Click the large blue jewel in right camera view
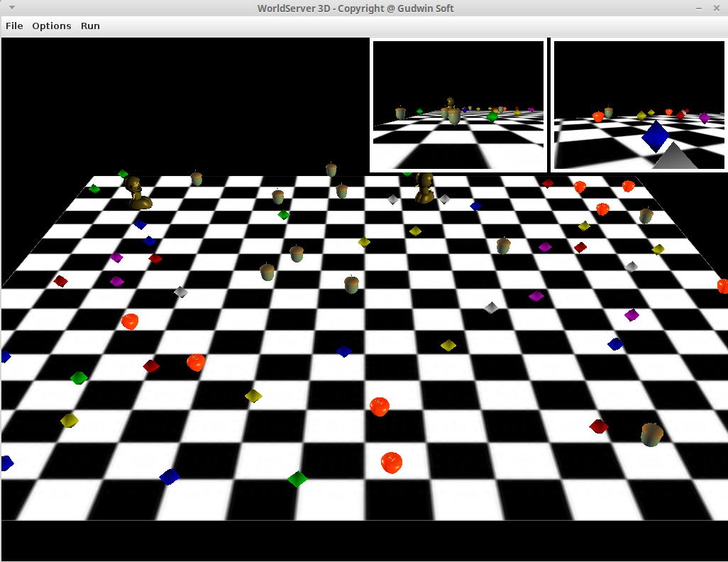The height and width of the screenshot is (562, 728). 655,136
